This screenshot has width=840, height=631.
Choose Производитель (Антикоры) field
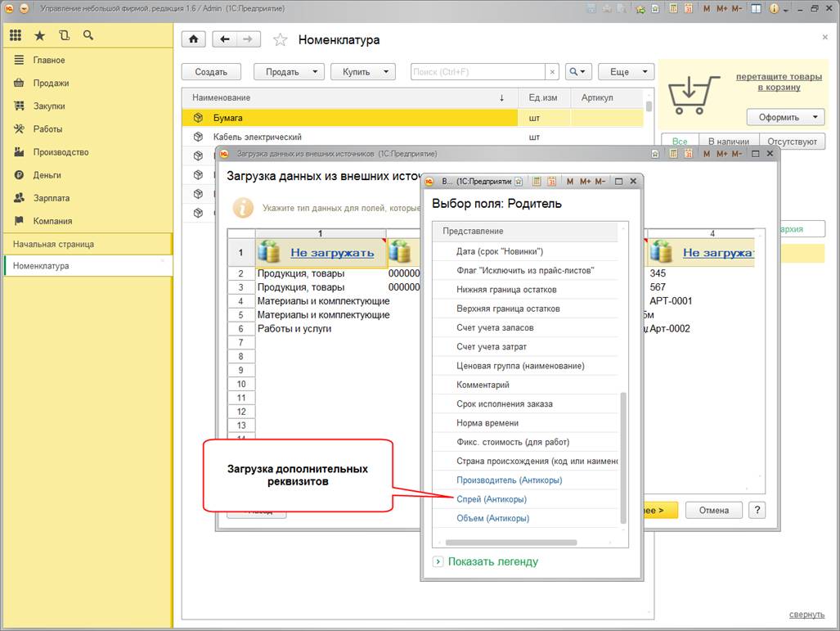[525, 480]
